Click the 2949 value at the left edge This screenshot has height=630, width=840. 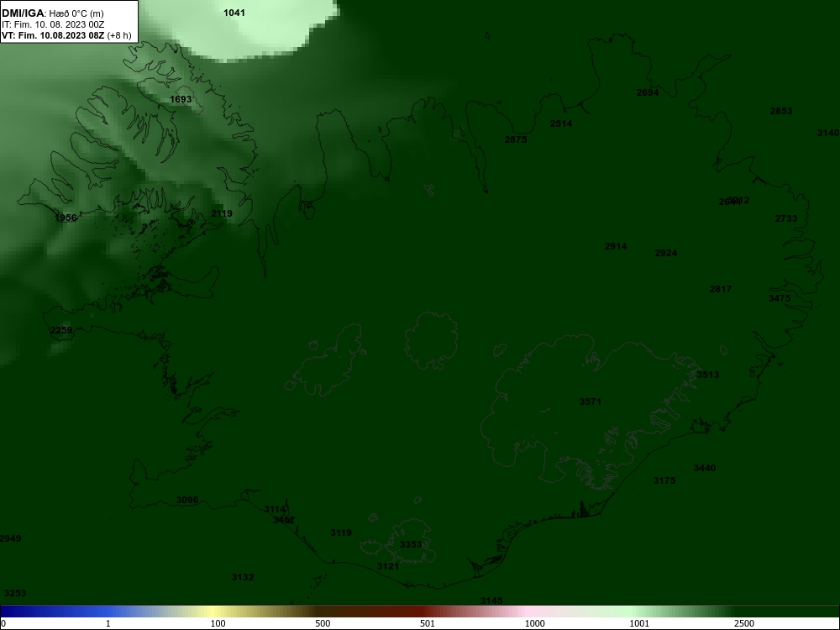click(10, 538)
